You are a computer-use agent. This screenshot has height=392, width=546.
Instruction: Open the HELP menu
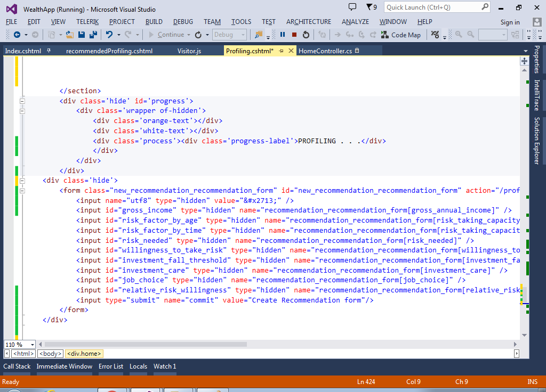(424, 21)
